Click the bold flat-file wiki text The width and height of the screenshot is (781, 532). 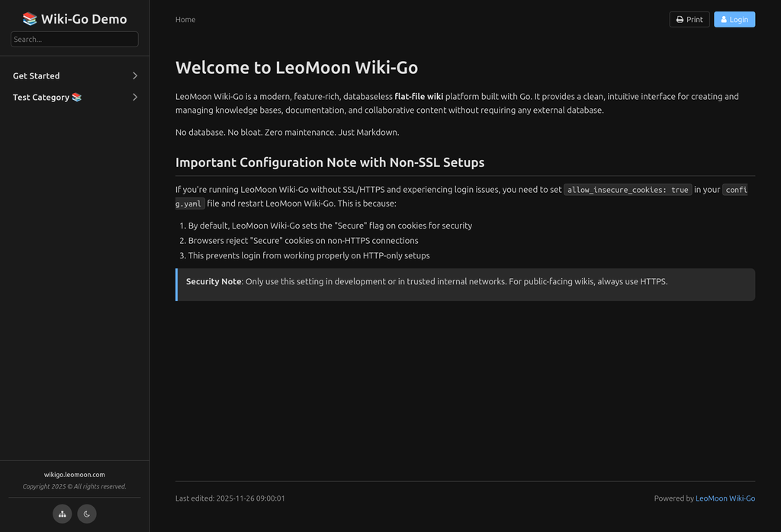click(x=418, y=97)
